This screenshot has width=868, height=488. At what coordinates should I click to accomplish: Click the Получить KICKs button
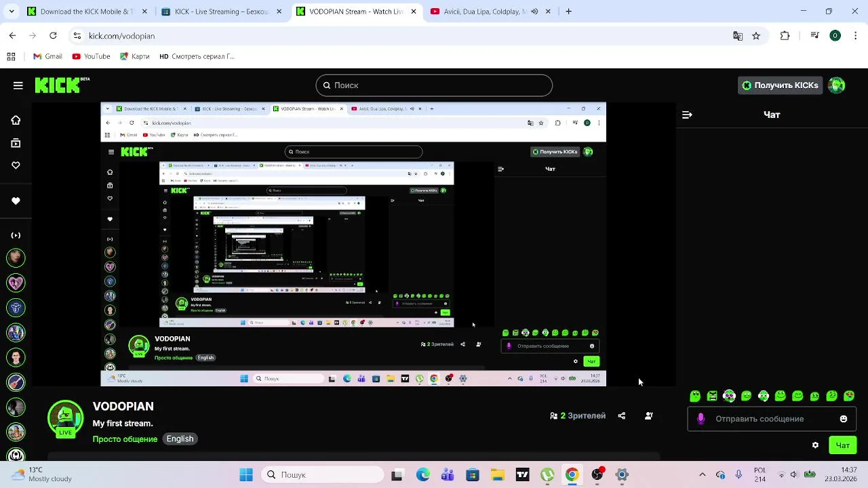click(x=780, y=85)
